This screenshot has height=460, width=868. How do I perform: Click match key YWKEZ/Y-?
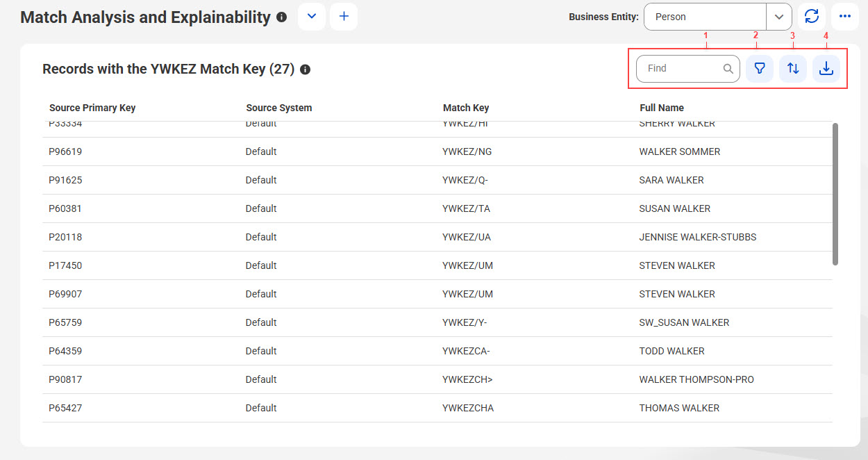coord(465,322)
